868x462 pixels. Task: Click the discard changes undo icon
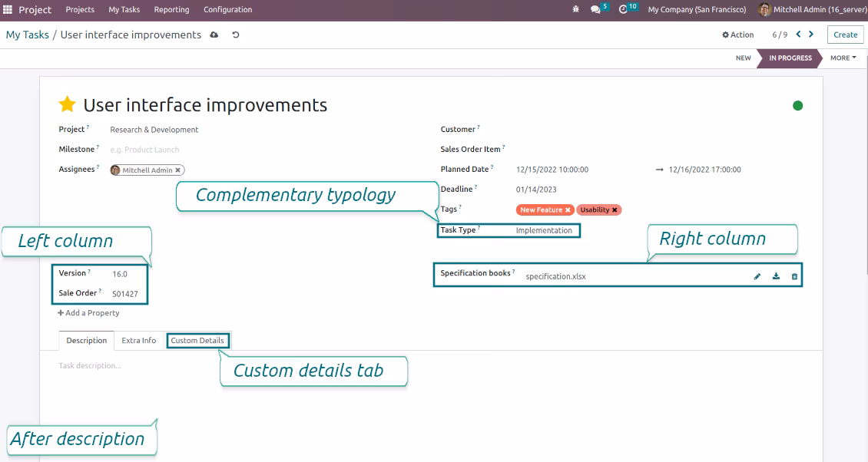tap(236, 35)
